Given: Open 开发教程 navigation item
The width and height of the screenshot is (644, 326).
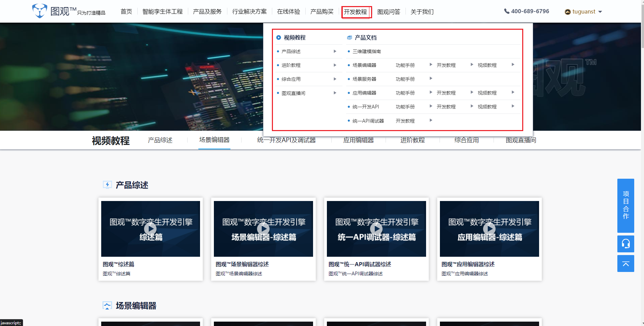Looking at the screenshot, I should click(356, 12).
